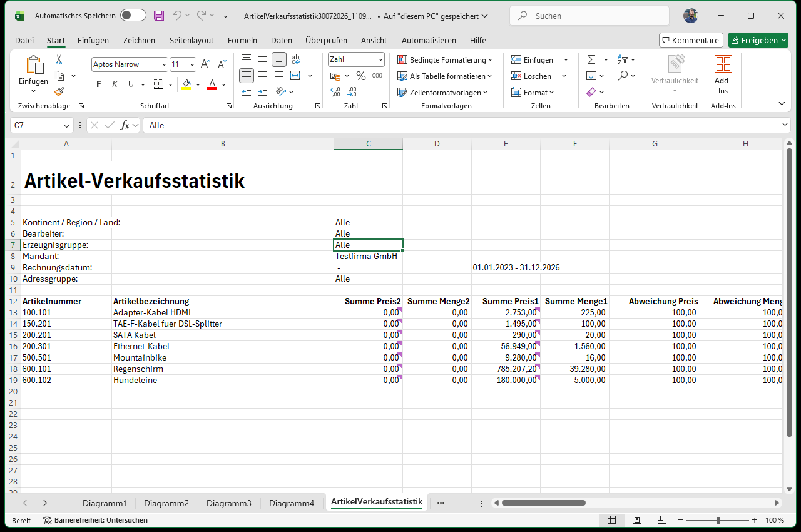Open the Einfügen ribbon tab
Image resolution: width=801 pixels, height=532 pixels.
[x=93, y=40]
